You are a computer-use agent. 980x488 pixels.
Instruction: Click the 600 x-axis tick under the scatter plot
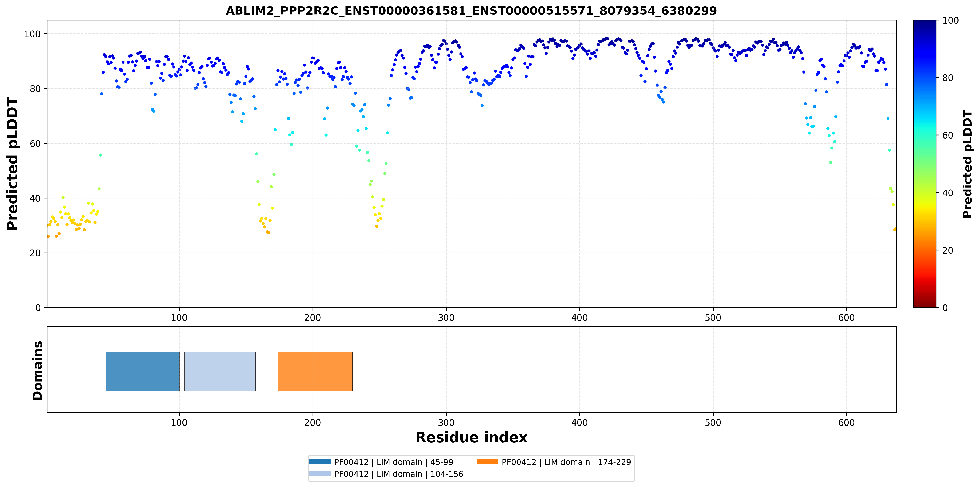point(846,318)
